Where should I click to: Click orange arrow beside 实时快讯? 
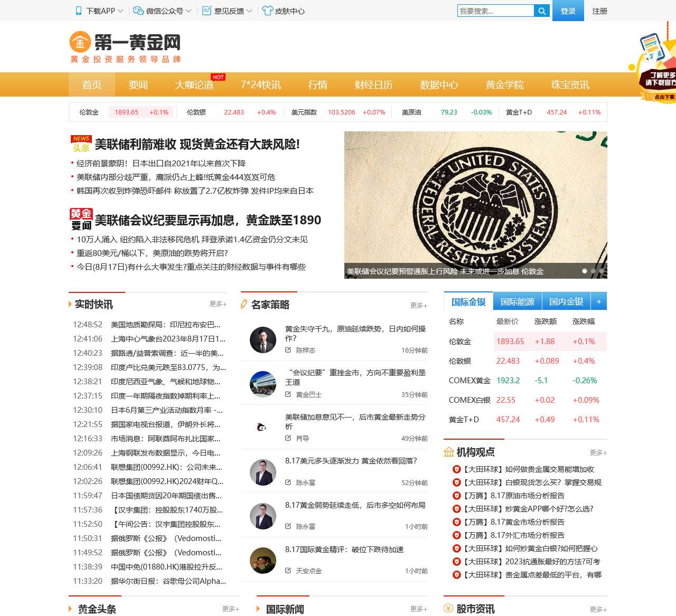[x=70, y=304]
